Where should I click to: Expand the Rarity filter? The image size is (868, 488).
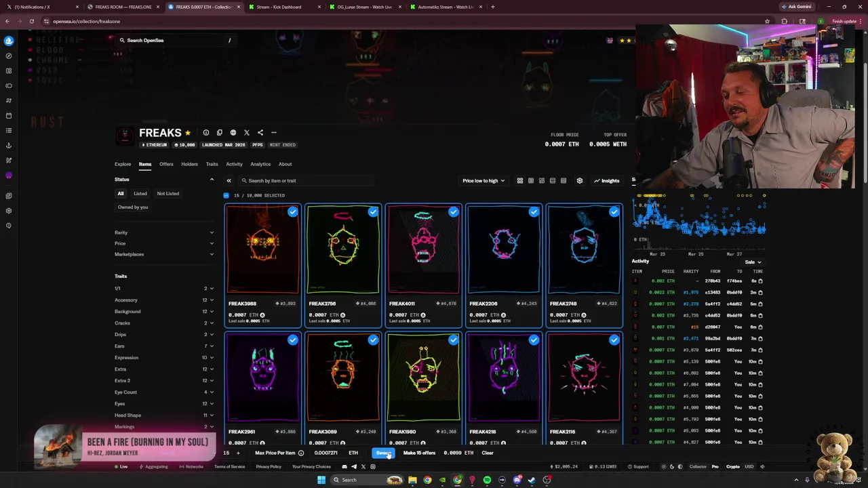tap(164, 232)
